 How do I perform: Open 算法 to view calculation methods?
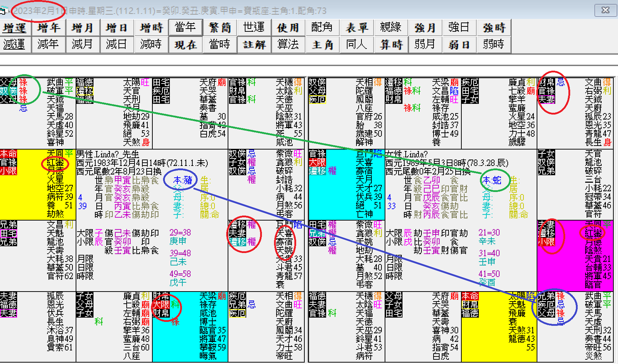click(288, 45)
